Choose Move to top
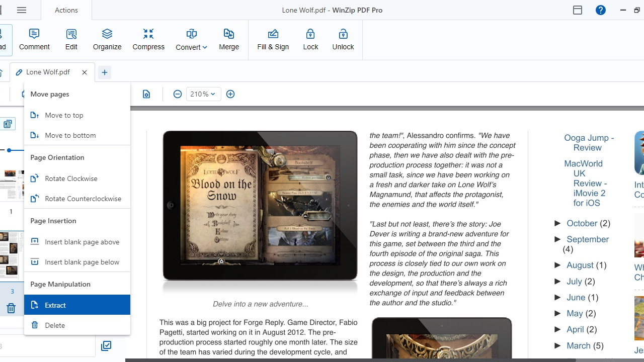This screenshot has width=644, height=362. (77, 115)
